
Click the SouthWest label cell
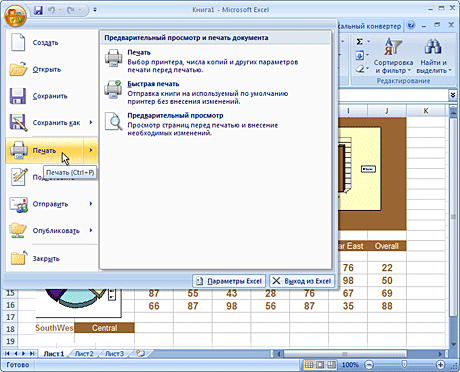54,328
